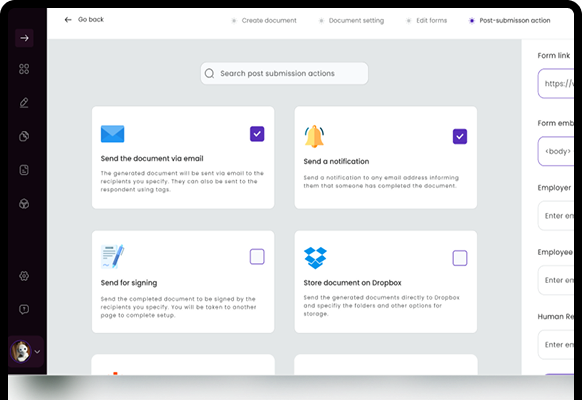Click the yellow bell notification icon
Screen dimensions: 582x400
[314, 136]
